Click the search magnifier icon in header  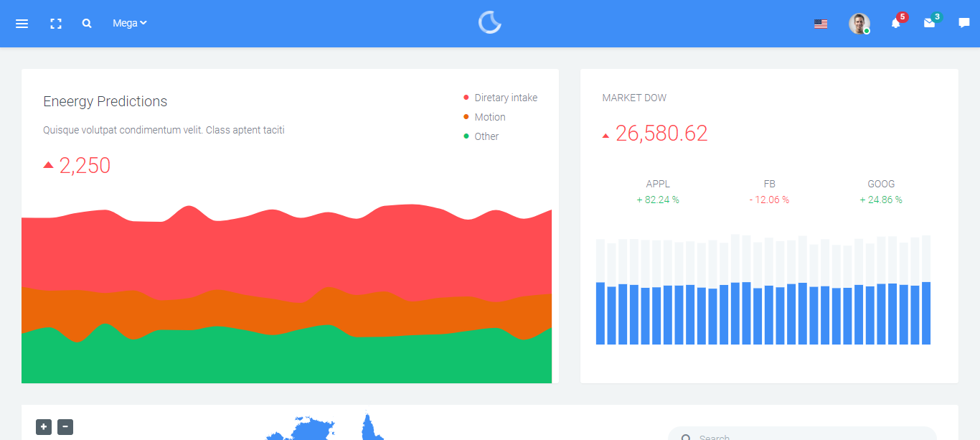point(87,24)
